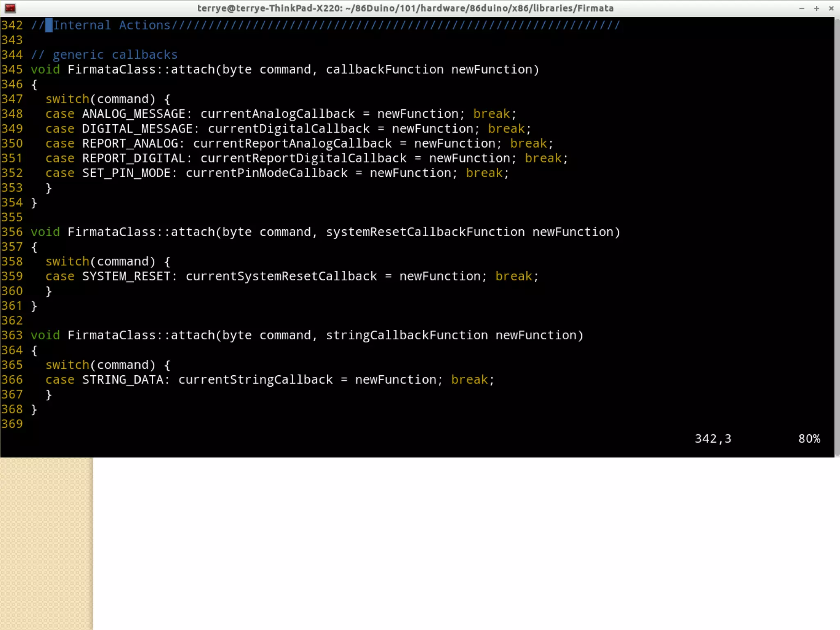840x630 pixels.
Task: Click 'generic callbacks' comment text
Action: (x=115, y=55)
